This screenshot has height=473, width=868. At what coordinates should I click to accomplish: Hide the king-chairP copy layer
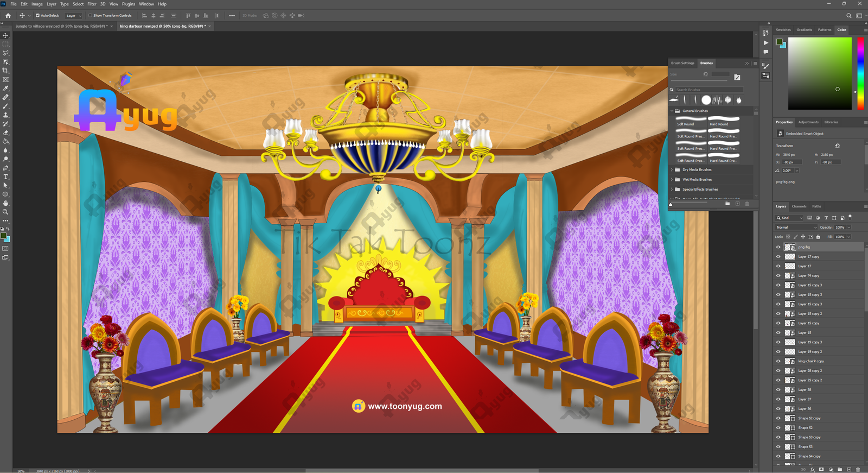(778, 361)
